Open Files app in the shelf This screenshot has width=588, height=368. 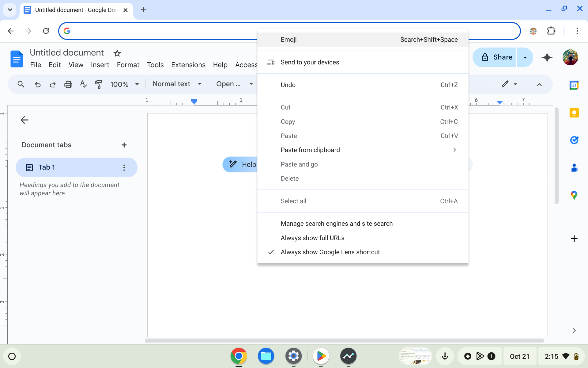266,356
